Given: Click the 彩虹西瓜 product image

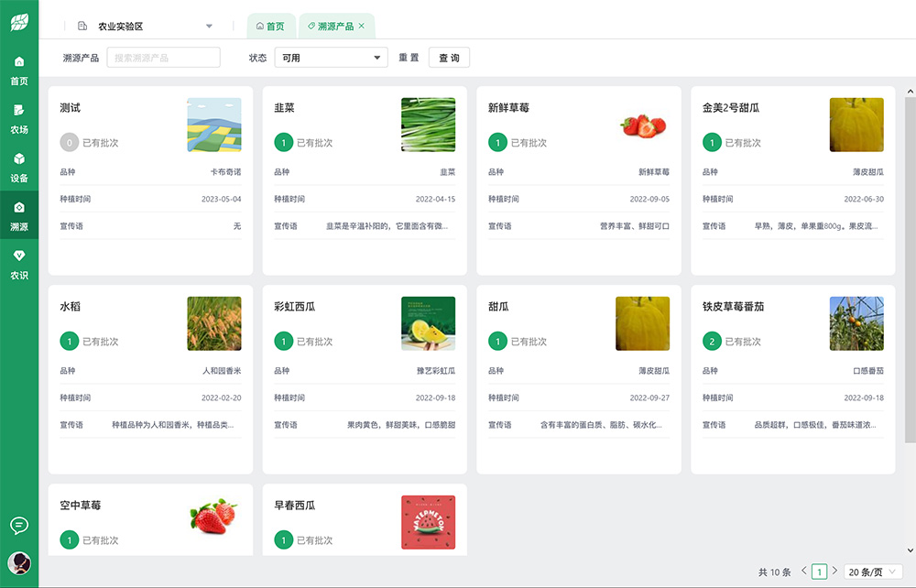Looking at the screenshot, I should click(428, 323).
